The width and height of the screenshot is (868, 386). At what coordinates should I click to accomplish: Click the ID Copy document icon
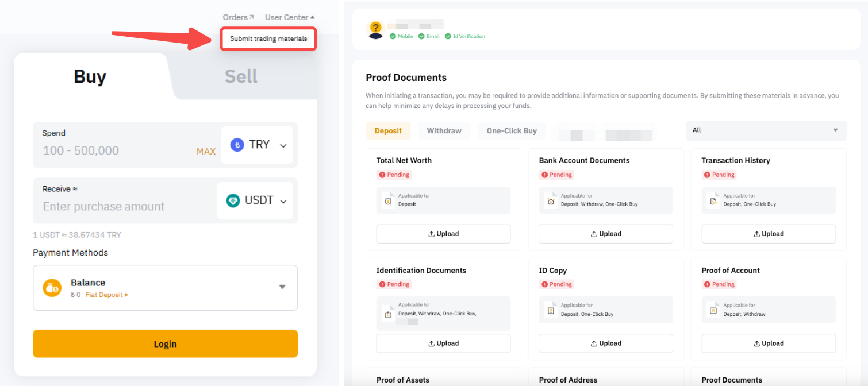551,311
